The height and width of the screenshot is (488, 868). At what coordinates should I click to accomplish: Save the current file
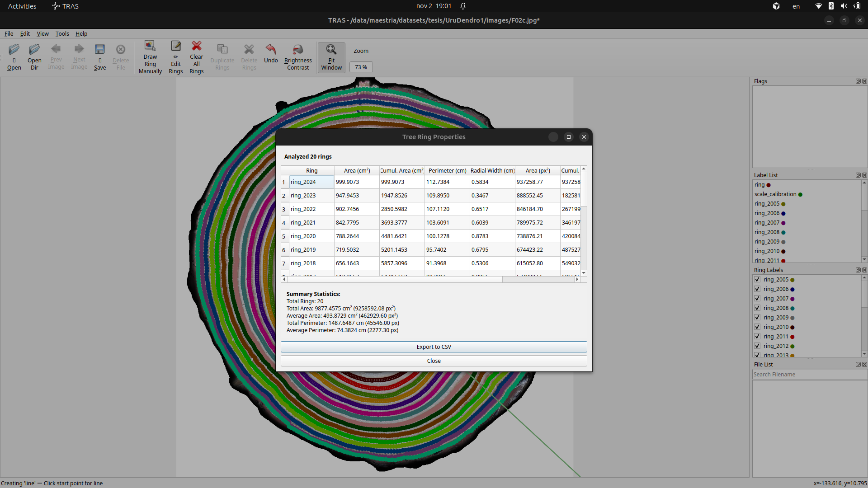(99, 57)
